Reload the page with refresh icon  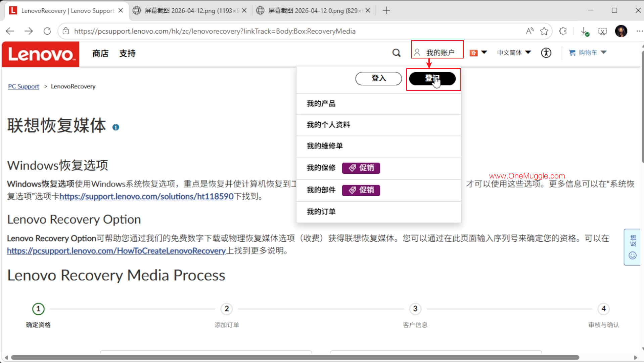pos(47,31)
